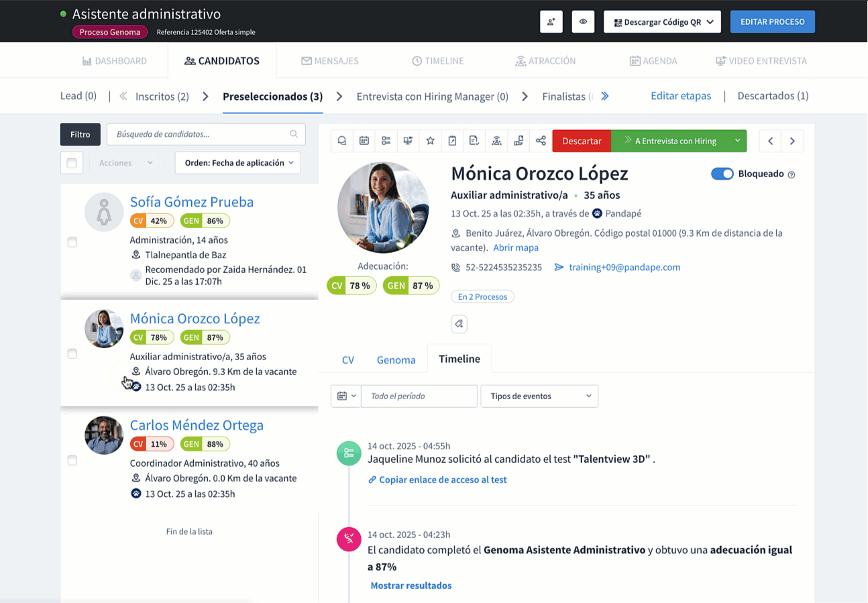
Task: Switch to the Genoma tab
Action: (x=396, y=360)
